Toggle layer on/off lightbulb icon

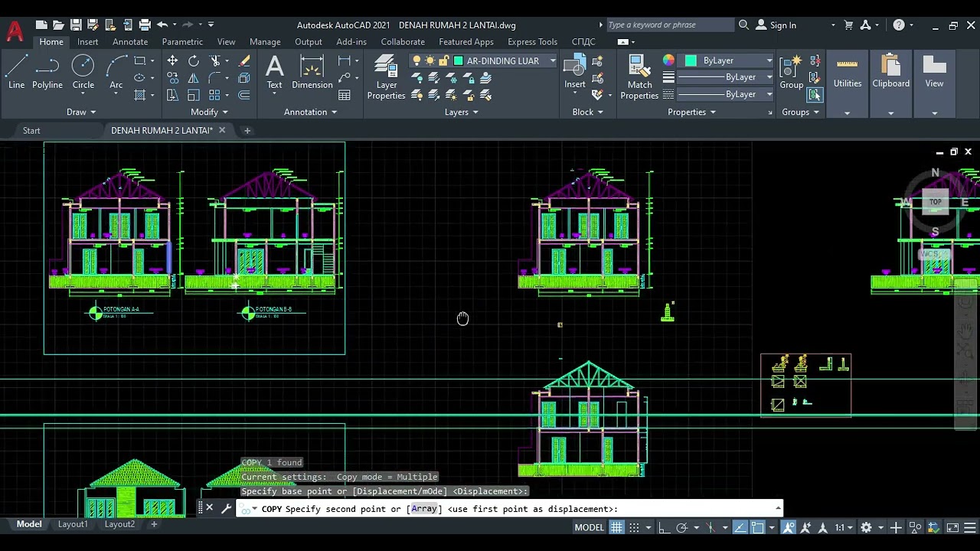click(416, 60)
